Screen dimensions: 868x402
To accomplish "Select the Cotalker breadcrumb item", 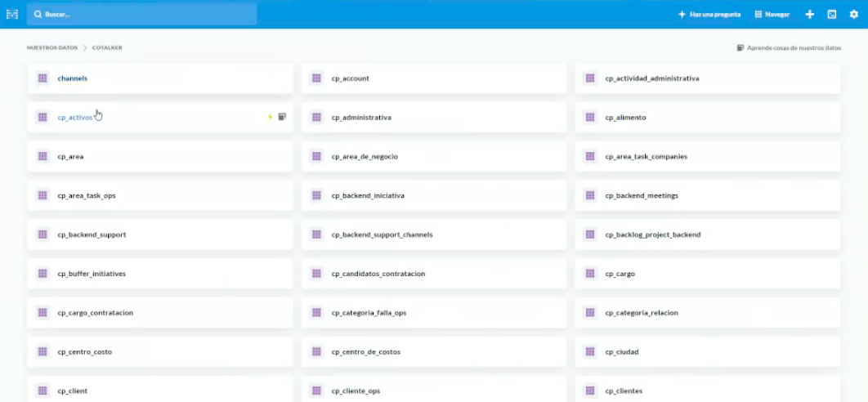I will (x=107, y=47).
